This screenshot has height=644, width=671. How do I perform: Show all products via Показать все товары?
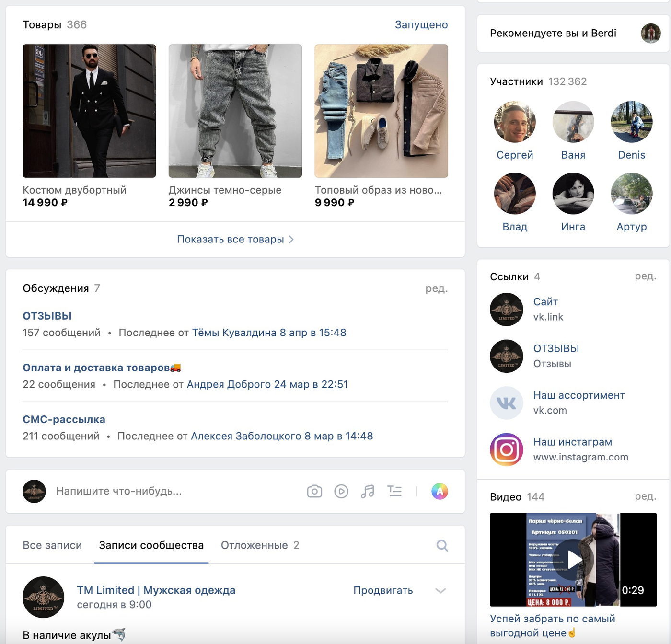[x=235, y=239]
